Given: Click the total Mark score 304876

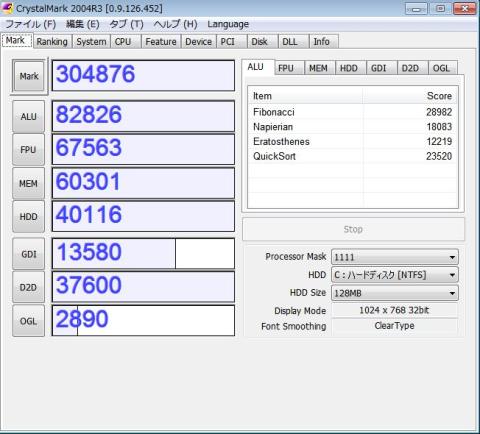Looking at the screenshot, I should point(143,75).
